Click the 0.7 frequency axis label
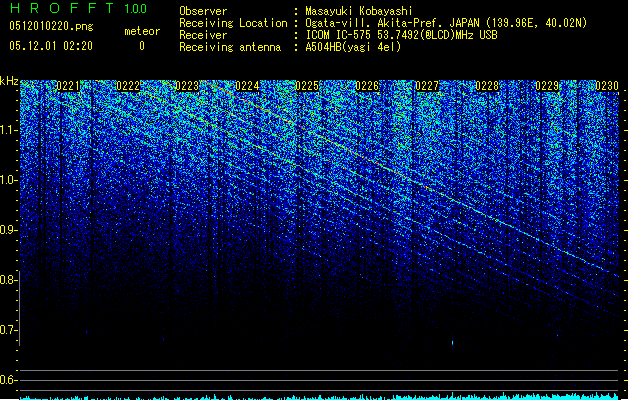 (x=8, y=330)
